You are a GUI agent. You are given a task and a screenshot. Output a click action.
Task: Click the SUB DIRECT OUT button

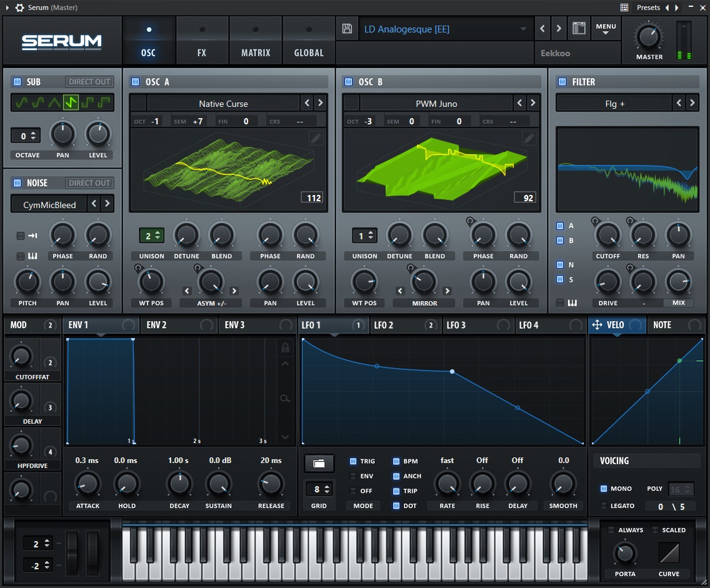[x=89, y=82]
